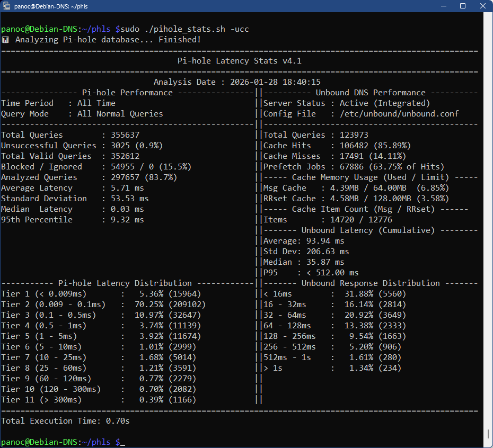
Task: Click Unsuccessful Queries value '3025 (0.9%)'
Action: click(137, 146)
